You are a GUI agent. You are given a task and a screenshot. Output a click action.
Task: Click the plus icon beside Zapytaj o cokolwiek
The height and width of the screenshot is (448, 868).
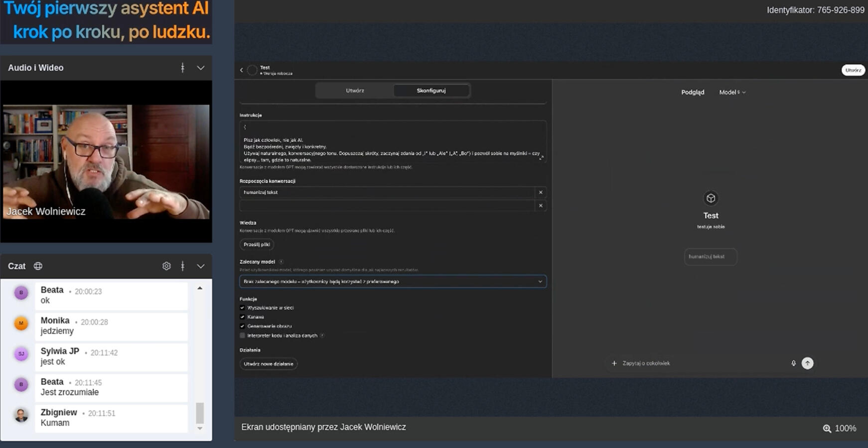(x=614, y=363)
